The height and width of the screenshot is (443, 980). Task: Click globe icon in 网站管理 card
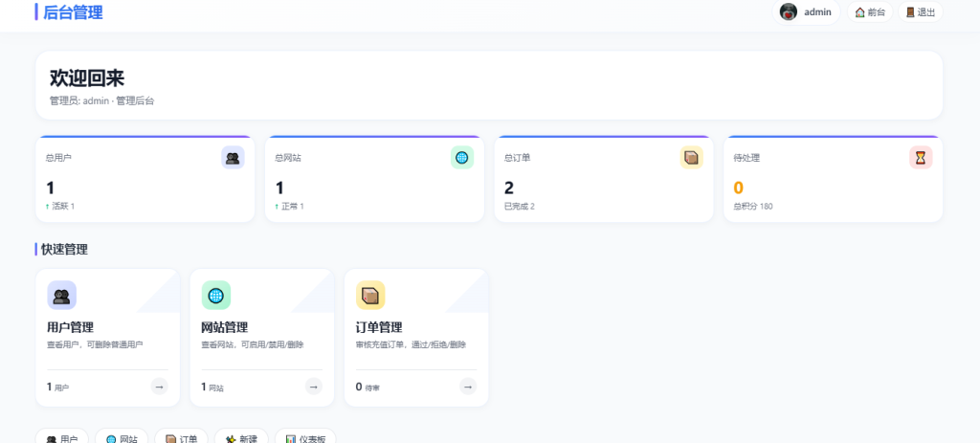216,295
